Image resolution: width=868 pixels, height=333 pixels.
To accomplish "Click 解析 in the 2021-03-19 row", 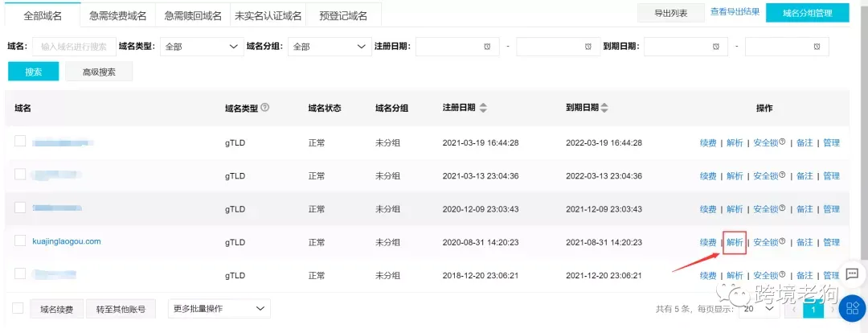I will point(735,142).
